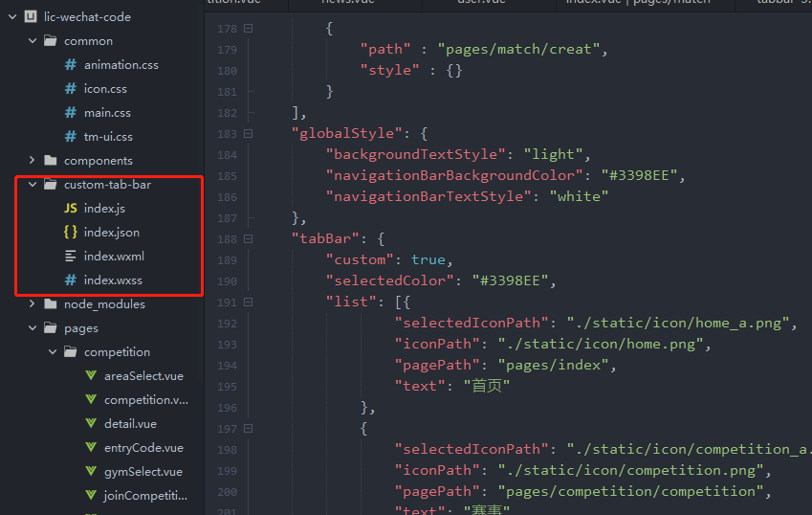812x515 pixels.
Task: Click Vue icon of entryCode.vue
Action: coord(91,447)
